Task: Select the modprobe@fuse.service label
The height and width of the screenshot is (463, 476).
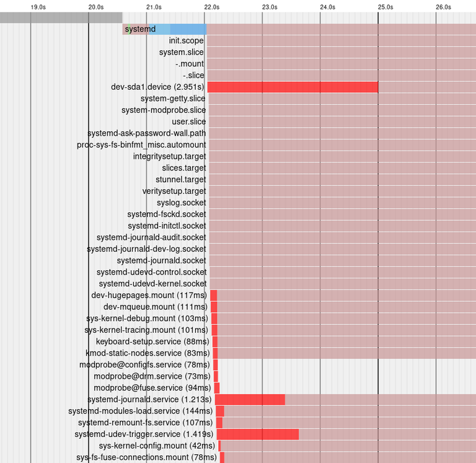Action: [x=152, y=388]
